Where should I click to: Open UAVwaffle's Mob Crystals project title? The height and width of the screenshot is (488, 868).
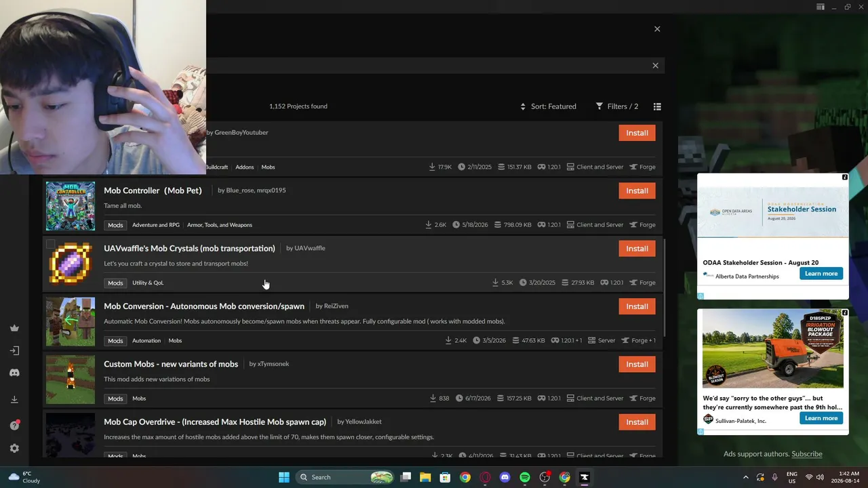point(189,248)
